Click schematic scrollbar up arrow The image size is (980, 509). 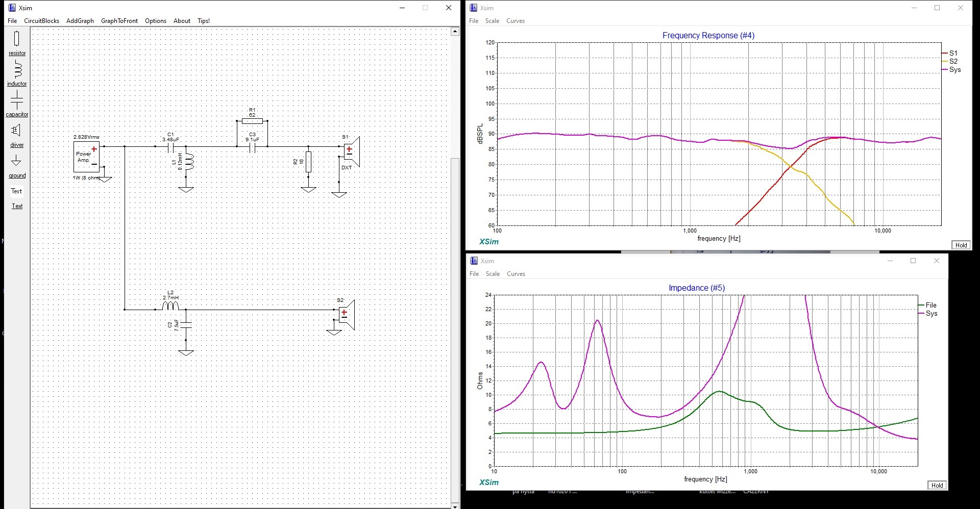click(455, 32)
